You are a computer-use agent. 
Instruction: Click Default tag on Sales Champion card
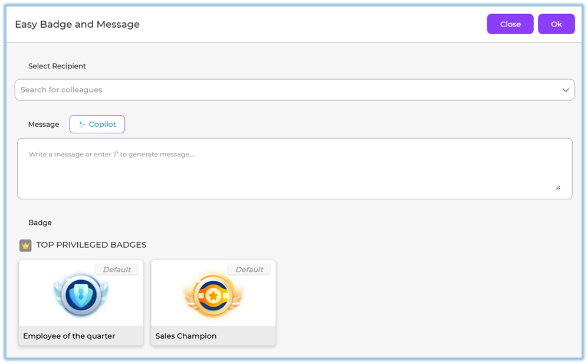[249, 270]
